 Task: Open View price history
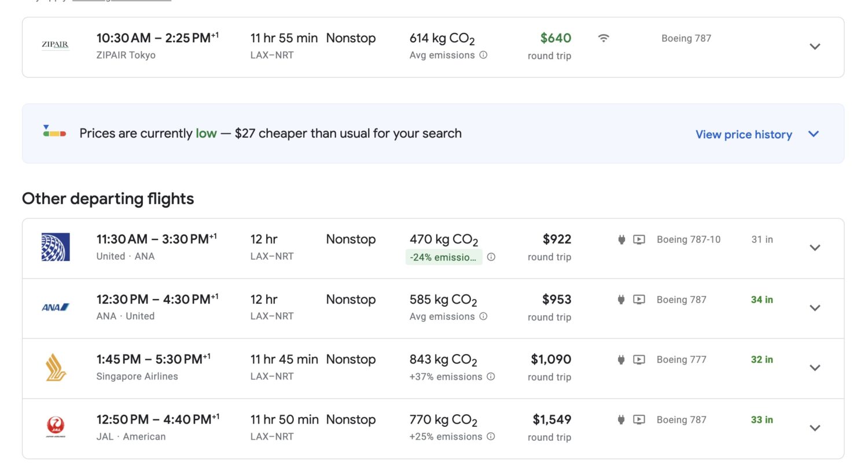[x=743, y=134]
